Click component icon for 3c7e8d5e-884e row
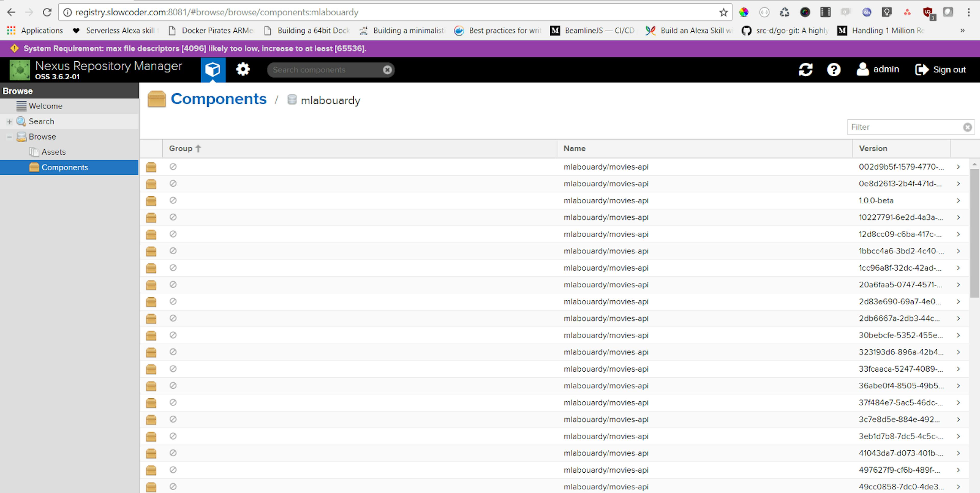Screen dimensions: 980x493 [151, 420]
